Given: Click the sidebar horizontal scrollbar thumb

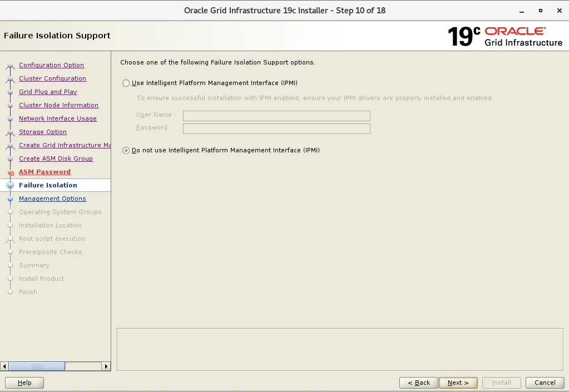Looking at the screenshot, I should pyautogui.click(x=36, y=366).
